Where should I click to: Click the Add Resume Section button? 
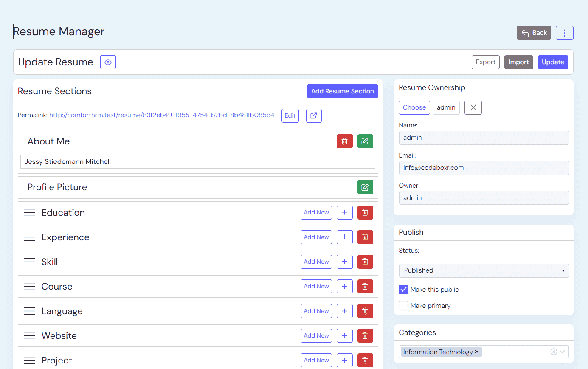point(342,91)
